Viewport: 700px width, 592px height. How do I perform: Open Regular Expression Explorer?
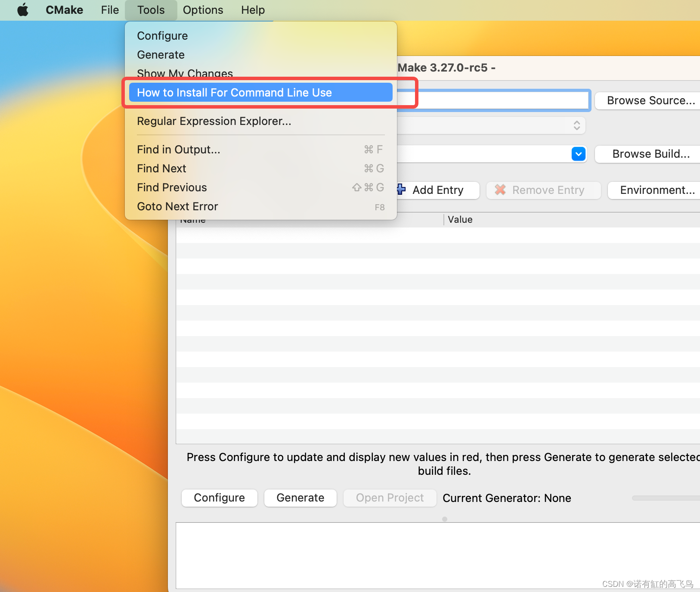(260, 121)
